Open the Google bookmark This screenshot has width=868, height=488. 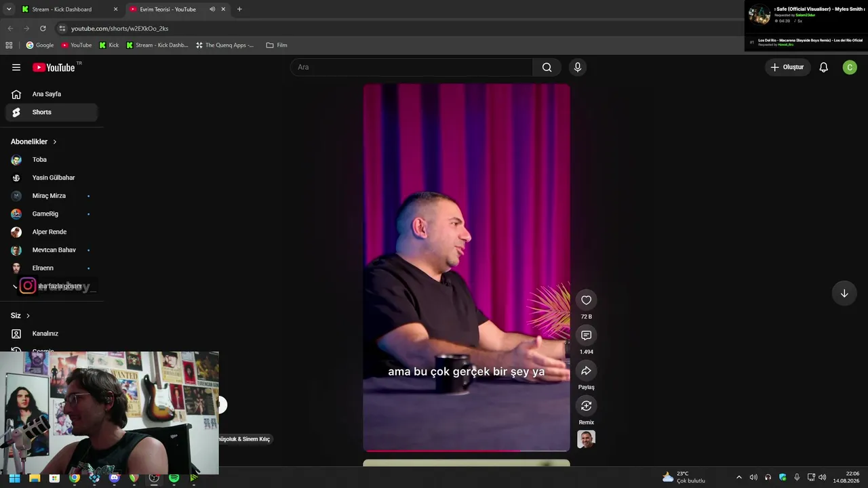click(39, 45)
